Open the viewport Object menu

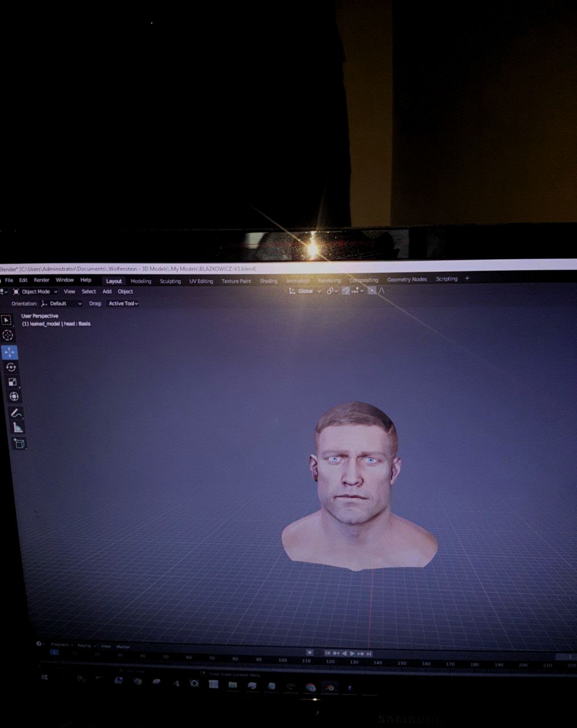click(x=125, y=292)
